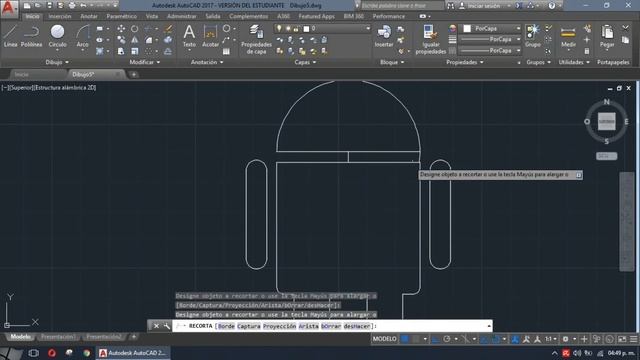Expand the Propiedades panel

[465, 62]
